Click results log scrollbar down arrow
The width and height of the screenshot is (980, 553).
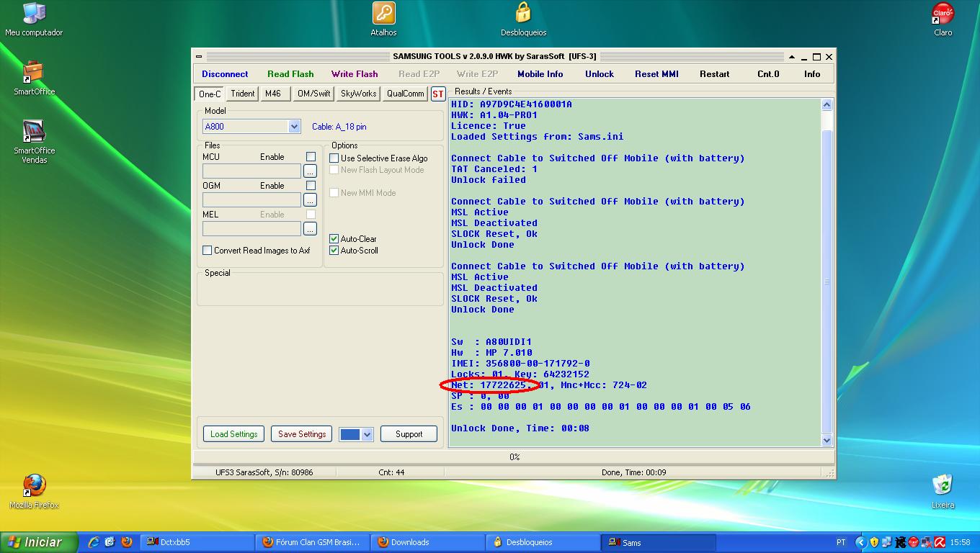click(827, 440)
